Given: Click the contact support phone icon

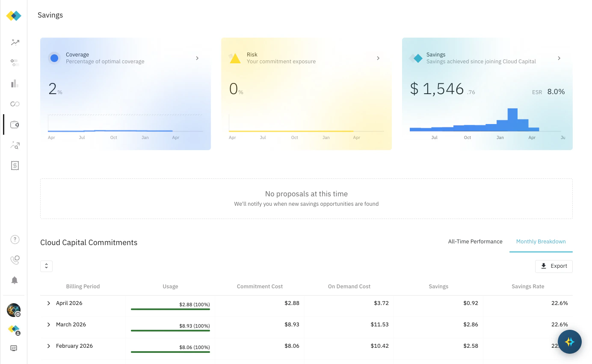Looking at the screenshot, I should (x=15, y=260).
